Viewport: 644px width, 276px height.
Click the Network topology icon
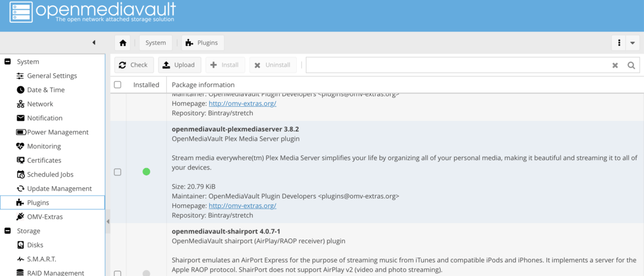coord(20,104)
